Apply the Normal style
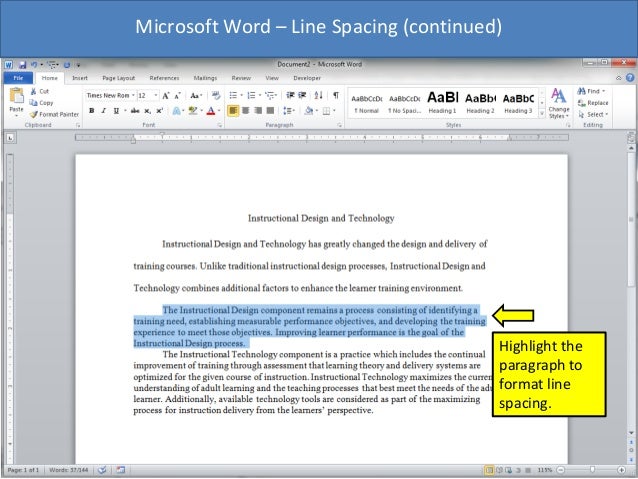 coord(367,104)
